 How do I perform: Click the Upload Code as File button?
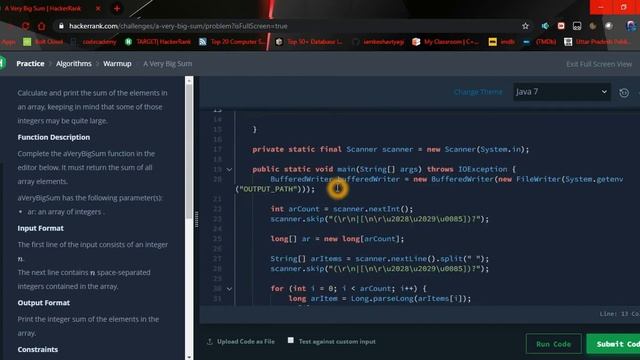click(241, 342)
